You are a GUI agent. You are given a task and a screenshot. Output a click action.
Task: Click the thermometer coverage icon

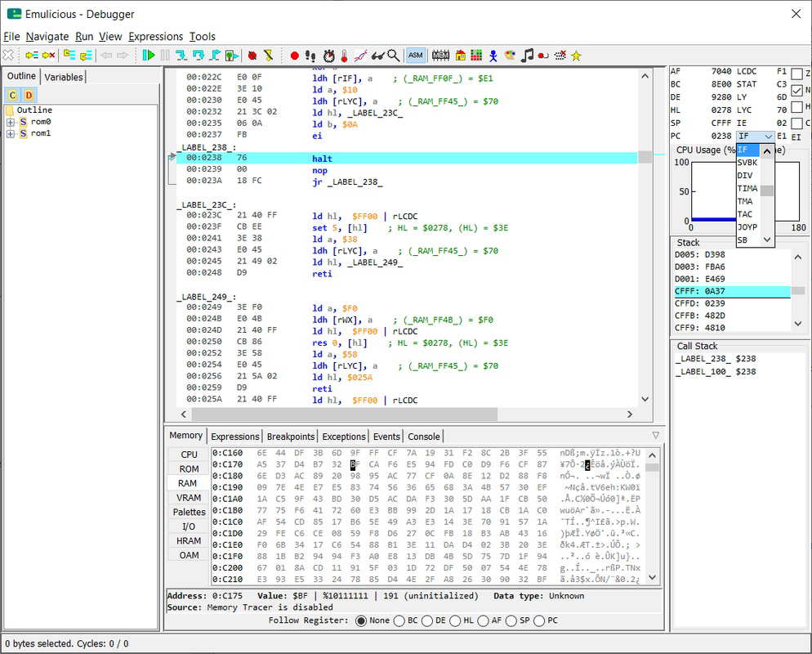tap(345, 56)
